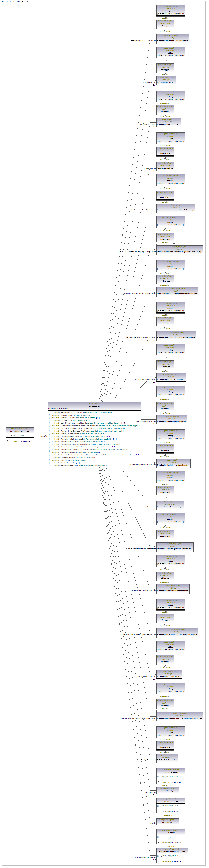Click attribute icon in Actiontype class box
Image resolution: width=209 pixels, height=868 pixels.
(x=158, y=837)
